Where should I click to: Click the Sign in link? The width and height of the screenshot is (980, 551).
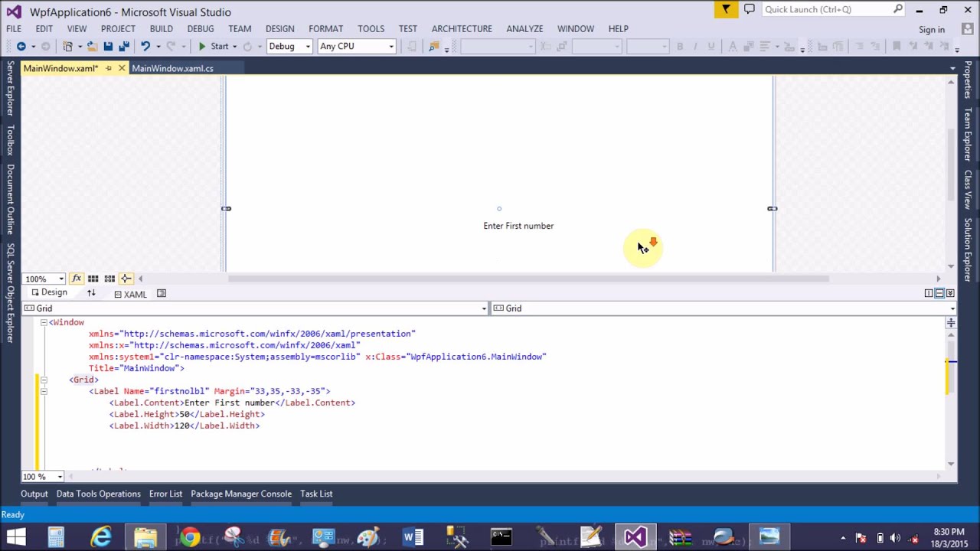pos(931,30)
